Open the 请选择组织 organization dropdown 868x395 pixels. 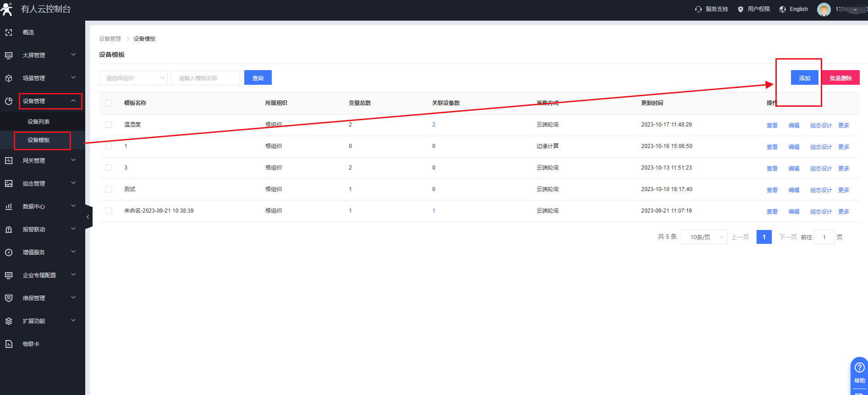[133, 78]
